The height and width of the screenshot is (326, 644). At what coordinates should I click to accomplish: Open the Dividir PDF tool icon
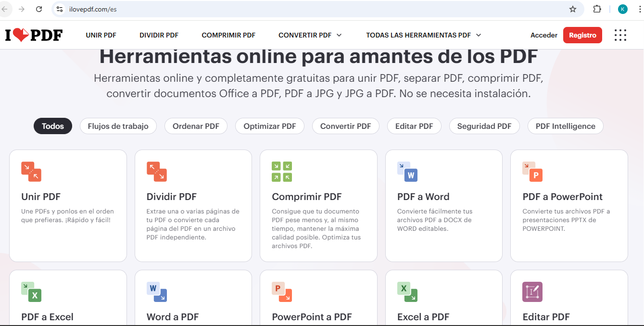click(x=156, y=172)
